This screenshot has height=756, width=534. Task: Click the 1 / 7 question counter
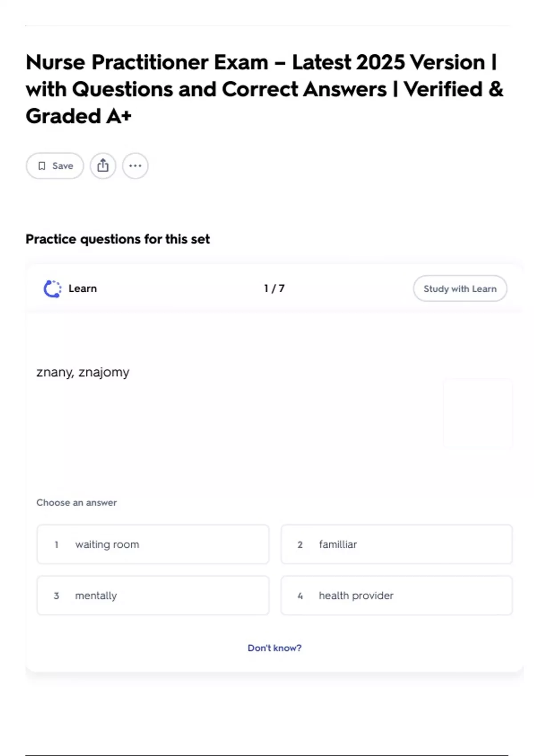[x=274, y=289]
